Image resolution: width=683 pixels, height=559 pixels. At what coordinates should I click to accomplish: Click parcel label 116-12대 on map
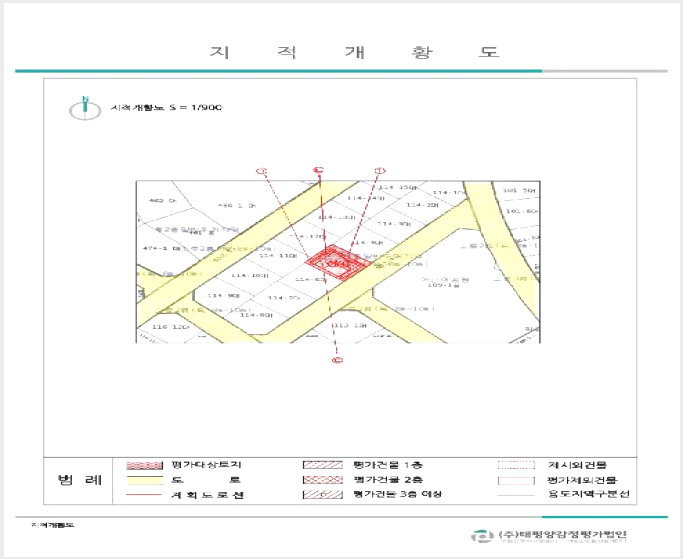point(171,327)
